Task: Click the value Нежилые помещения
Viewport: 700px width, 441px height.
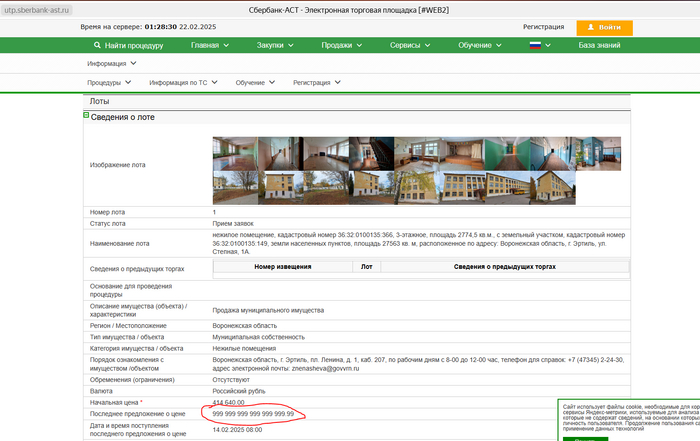Action: (244, 349)
